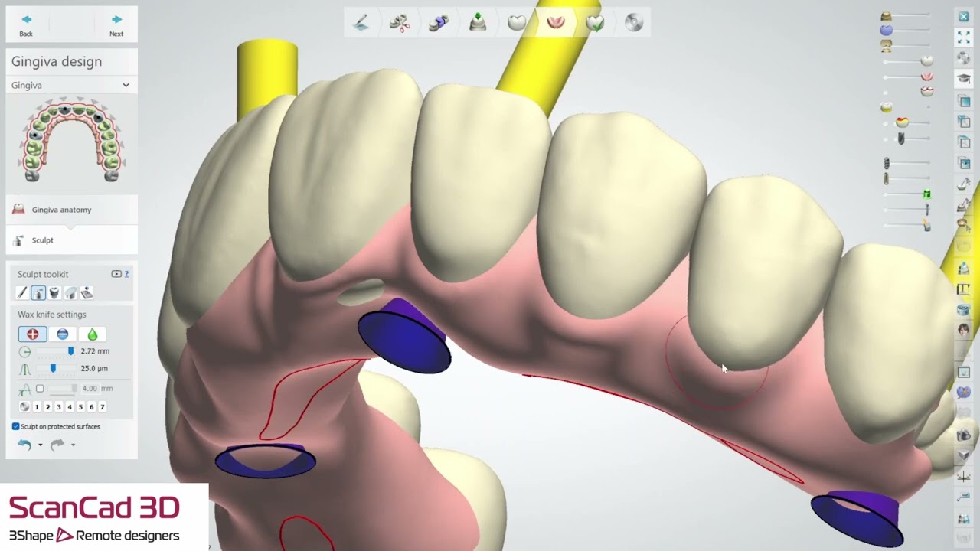The height and width of the screenshot is (551, 980).
Task: Open the undo history dropdown arrow
Action: coord(40,445)
